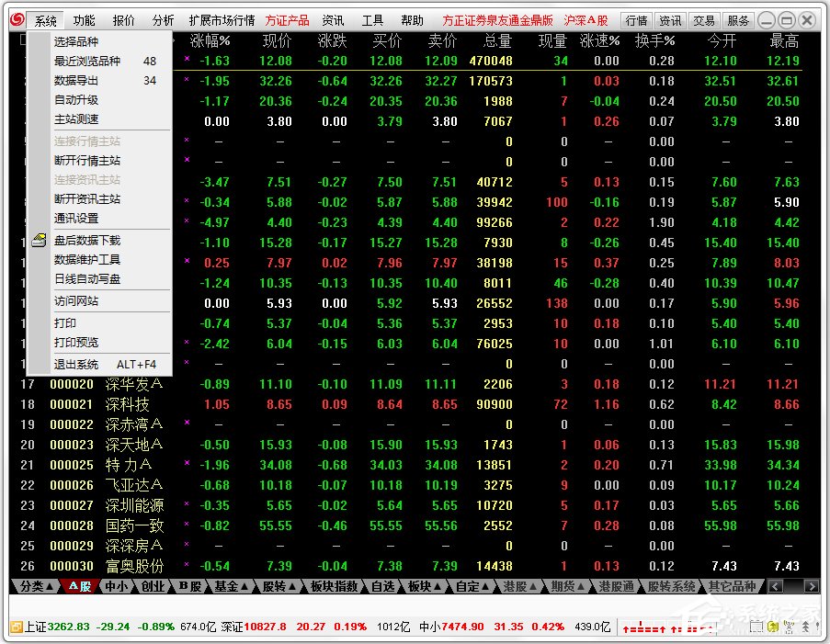This screenshot has width=830, height=644.
Task: Choose 选择品种 from the 系统 menu
Action: [x=99, y=42]
